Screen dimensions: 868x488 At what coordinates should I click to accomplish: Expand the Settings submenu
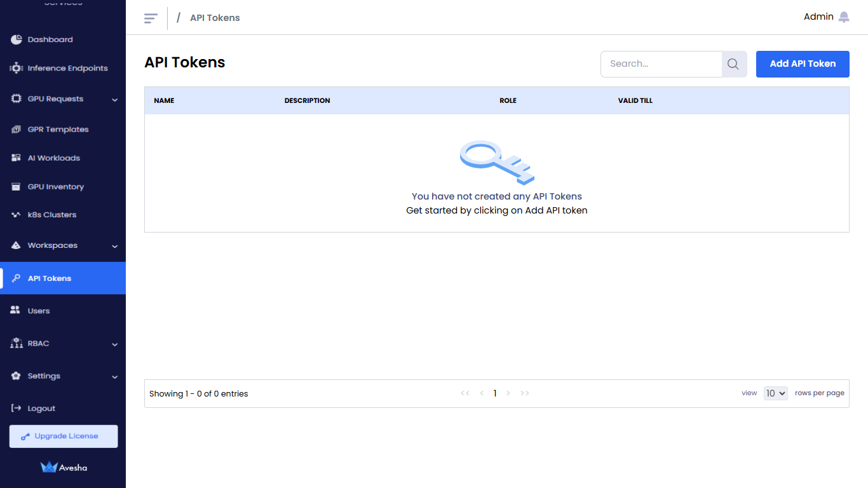point(114,377)
